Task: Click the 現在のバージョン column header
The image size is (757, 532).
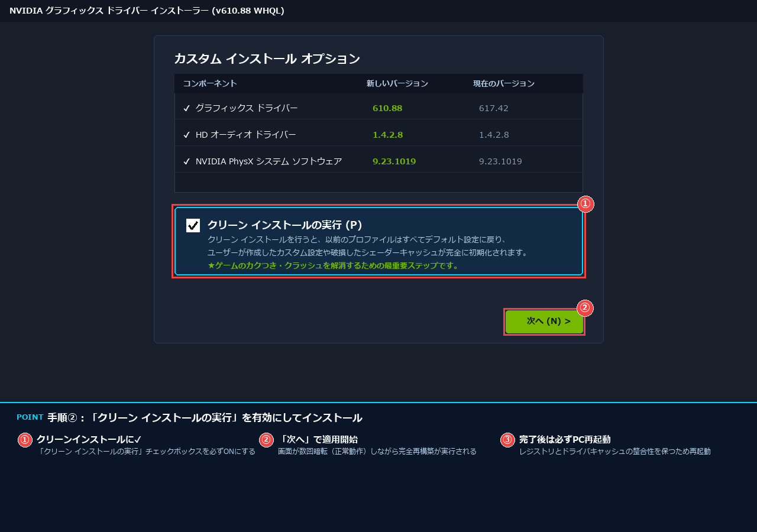Action: [504, 83]
